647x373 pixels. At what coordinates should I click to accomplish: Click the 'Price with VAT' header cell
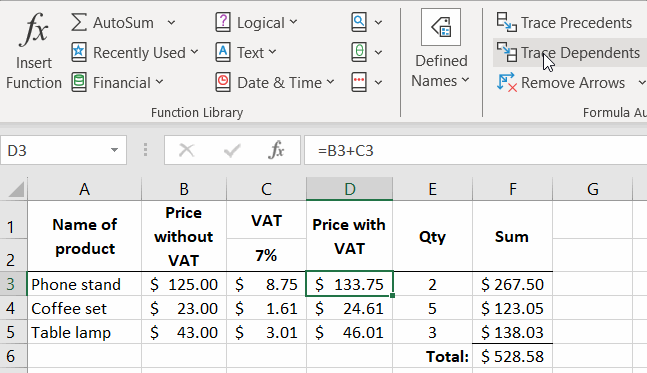[349, 236]
